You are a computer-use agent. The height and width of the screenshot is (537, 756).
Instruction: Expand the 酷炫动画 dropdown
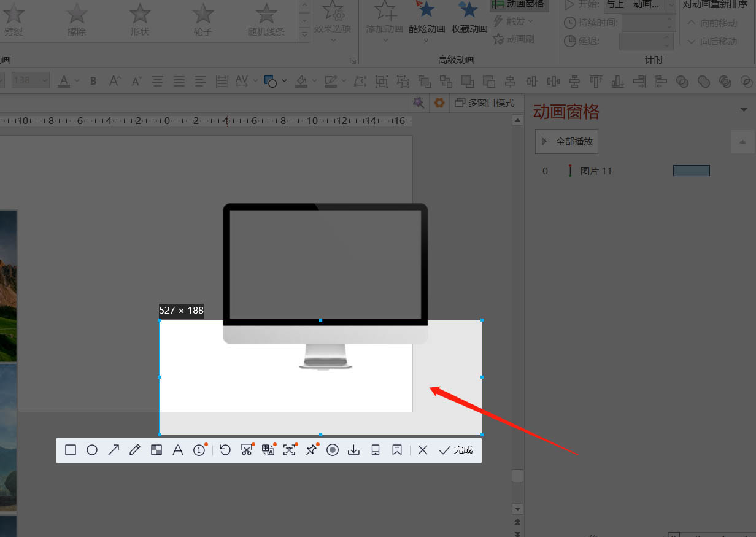[x=426, y=41]
